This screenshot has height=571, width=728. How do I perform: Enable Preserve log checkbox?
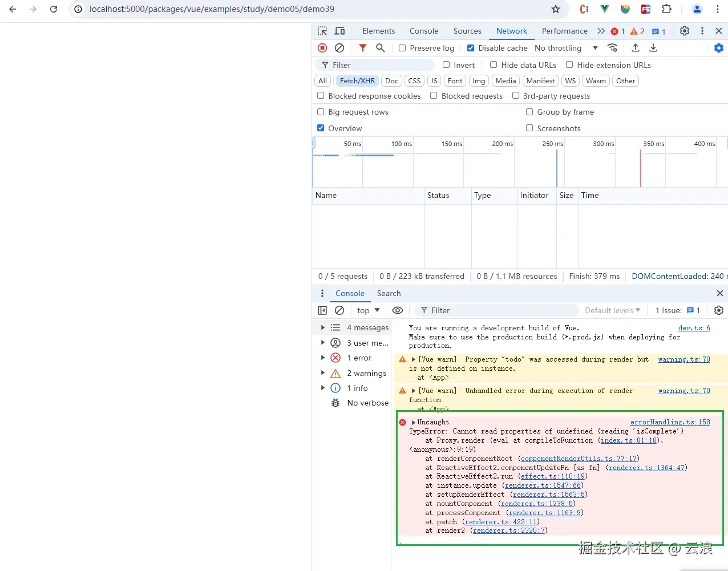pos(402,48)
